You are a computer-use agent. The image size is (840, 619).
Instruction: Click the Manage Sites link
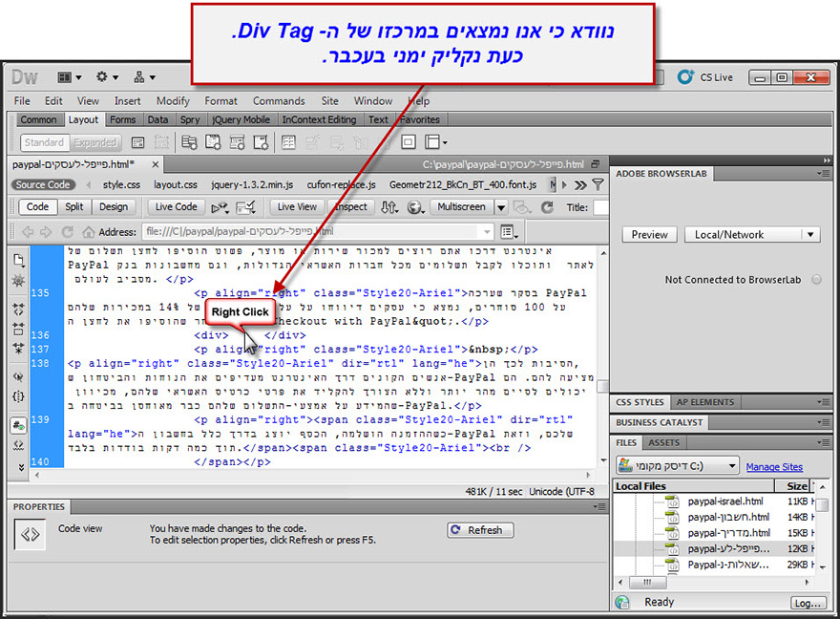[774, 467]
